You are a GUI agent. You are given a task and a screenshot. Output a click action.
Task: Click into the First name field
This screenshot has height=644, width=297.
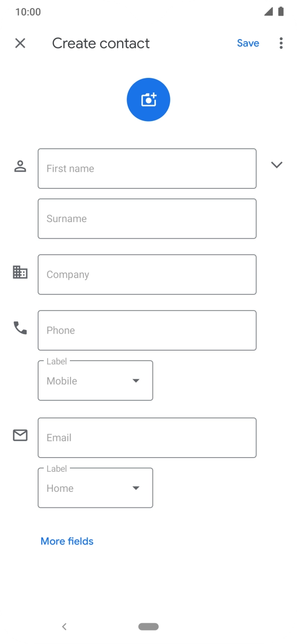pyautogui.click(x=147, y=168)
